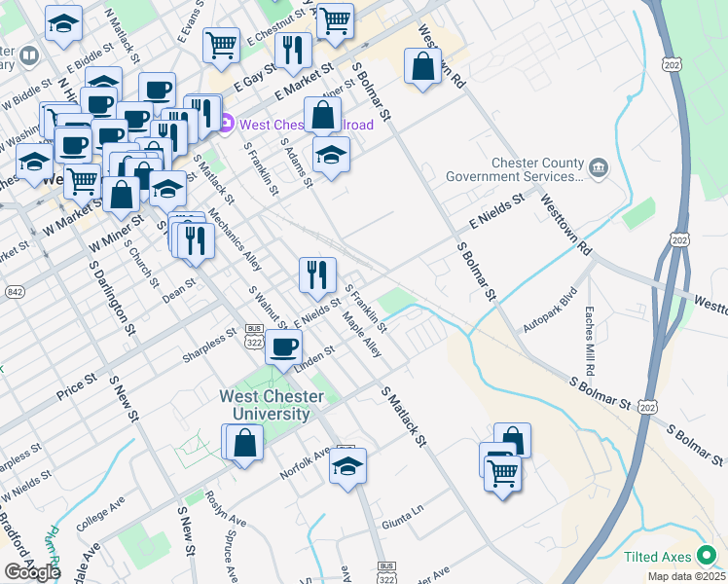Click the Autopark Blvd street label
This screenshot has width=728, height=584.
pos(550,310)
